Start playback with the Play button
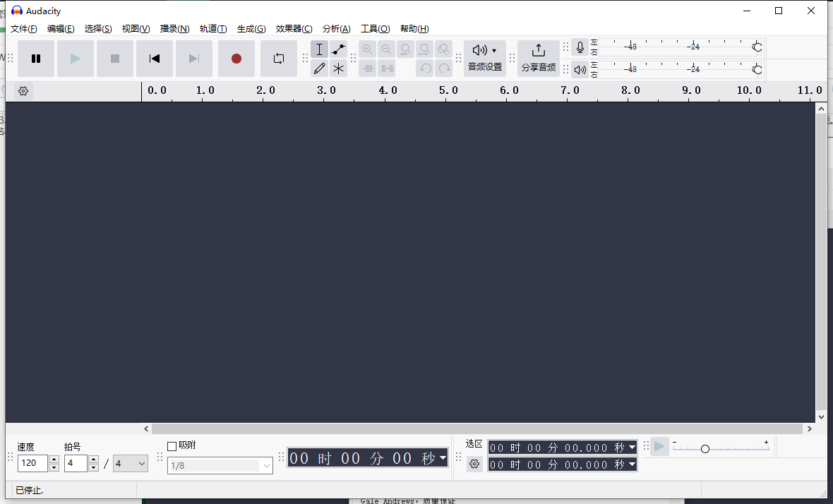This screenshot has width=833, height=504. pos(76,59)
